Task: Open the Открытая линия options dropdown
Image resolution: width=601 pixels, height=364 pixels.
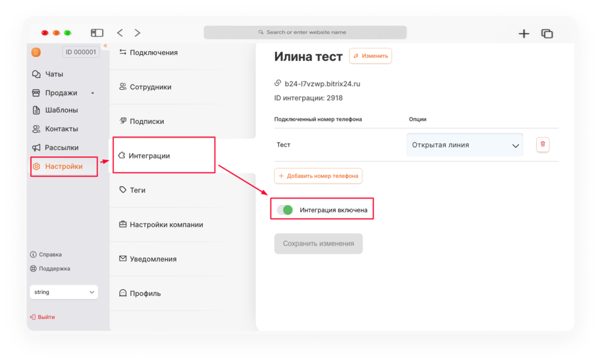Action: pyautogui.click(x=465, y=145)
